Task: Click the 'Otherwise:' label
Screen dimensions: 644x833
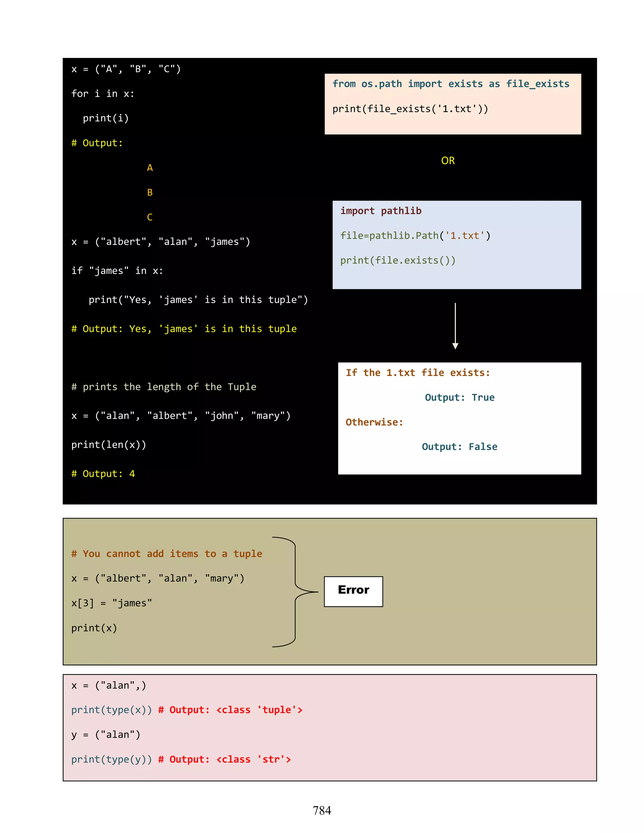Action: click(374, 422)
